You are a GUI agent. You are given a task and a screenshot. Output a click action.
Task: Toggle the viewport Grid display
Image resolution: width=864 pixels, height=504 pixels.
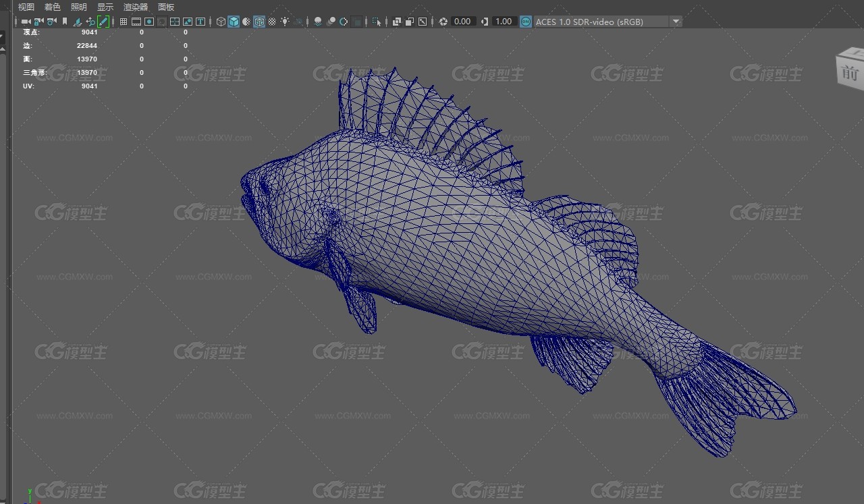[124, 22]
